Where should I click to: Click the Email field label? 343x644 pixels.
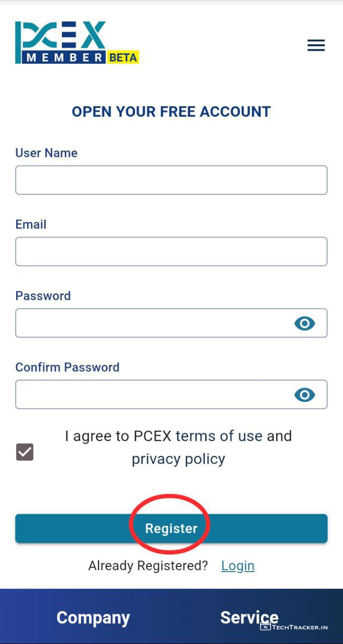pyautogui.click(x=31, y=224)
